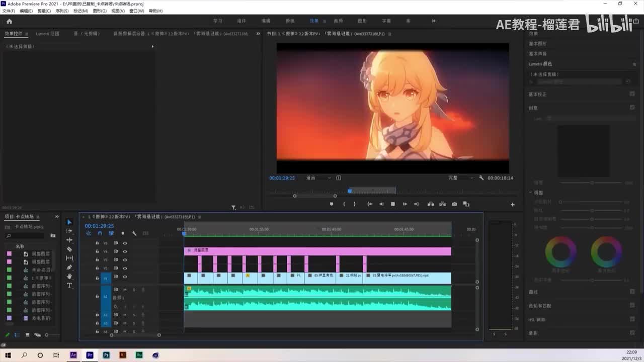The height and width of the screenshot is (362, 644).
Task: Select the Selection arrow tool
Action: 69,222
